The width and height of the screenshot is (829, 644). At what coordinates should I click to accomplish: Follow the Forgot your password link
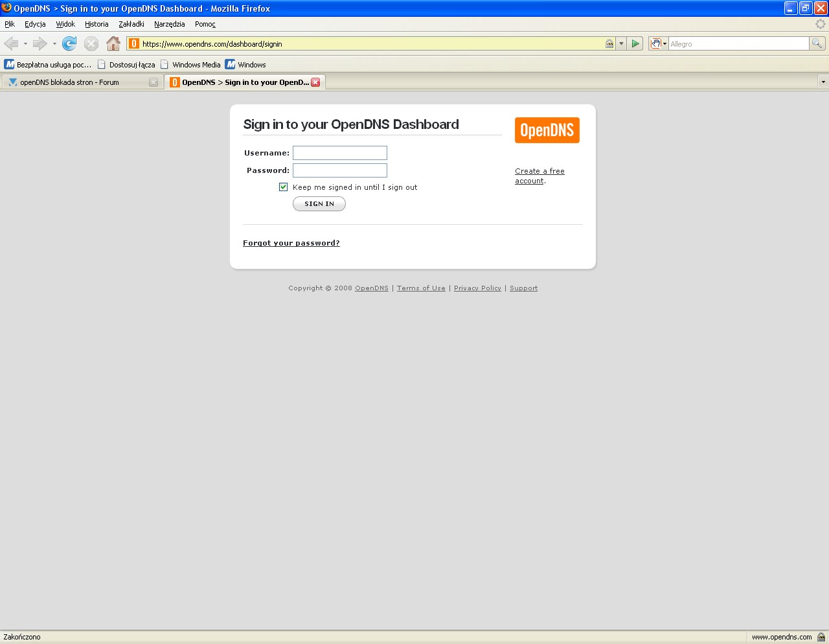[x=291, y=243]
